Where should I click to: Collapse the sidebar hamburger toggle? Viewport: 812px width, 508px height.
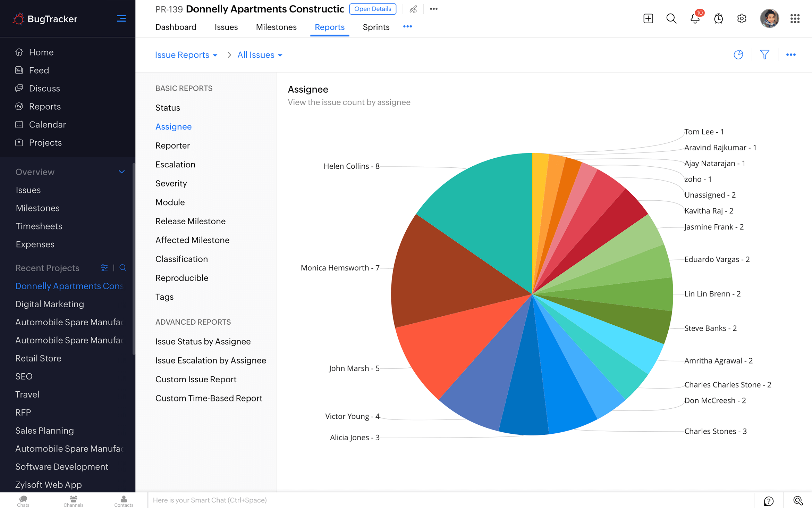121,18
